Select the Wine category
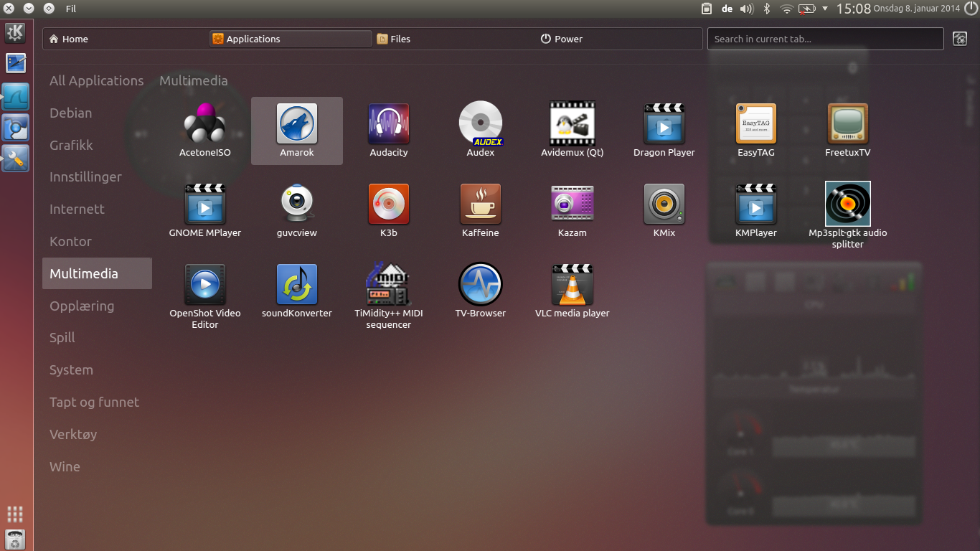 pyautogui.click(x=97, y=466)
